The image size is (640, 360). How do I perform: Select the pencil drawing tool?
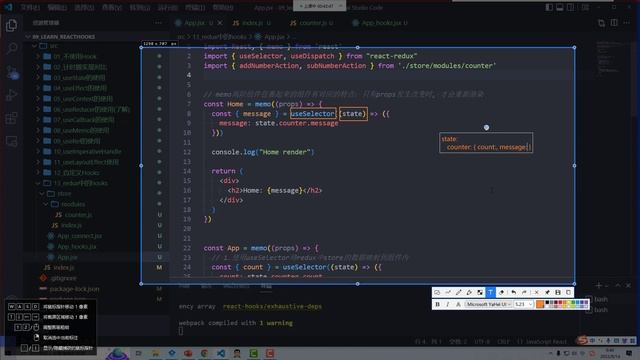coord(458,292)
